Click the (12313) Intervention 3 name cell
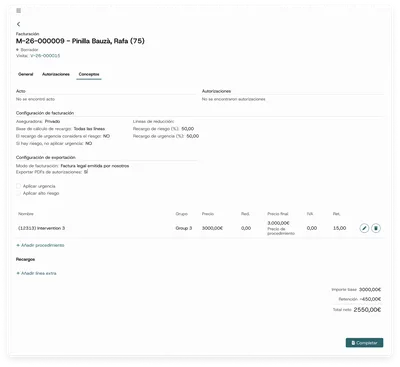 point(42,228)
